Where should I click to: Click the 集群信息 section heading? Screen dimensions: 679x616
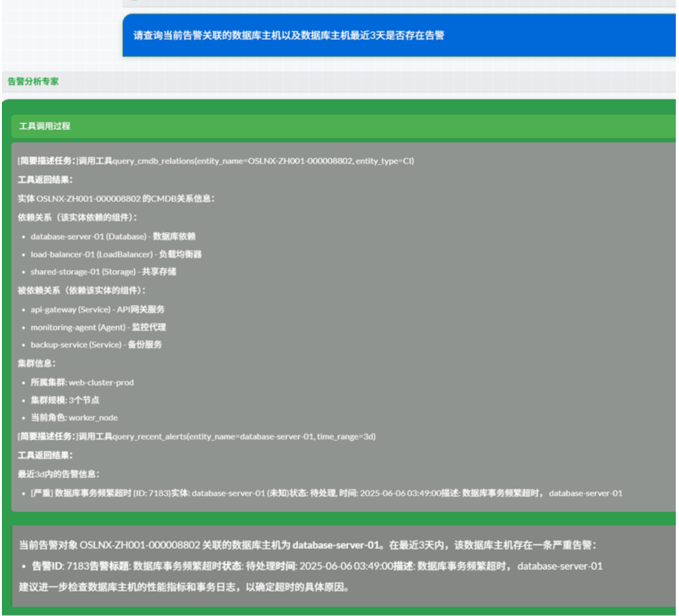(36, 363)
